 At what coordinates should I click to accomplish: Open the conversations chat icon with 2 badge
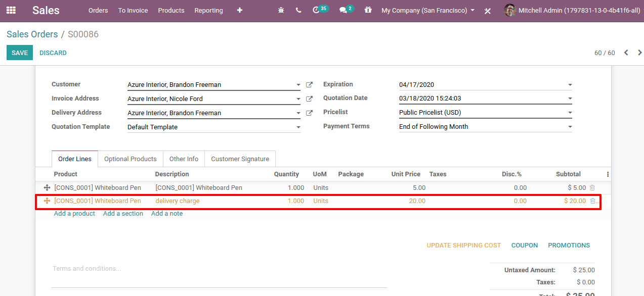(347, 10)
